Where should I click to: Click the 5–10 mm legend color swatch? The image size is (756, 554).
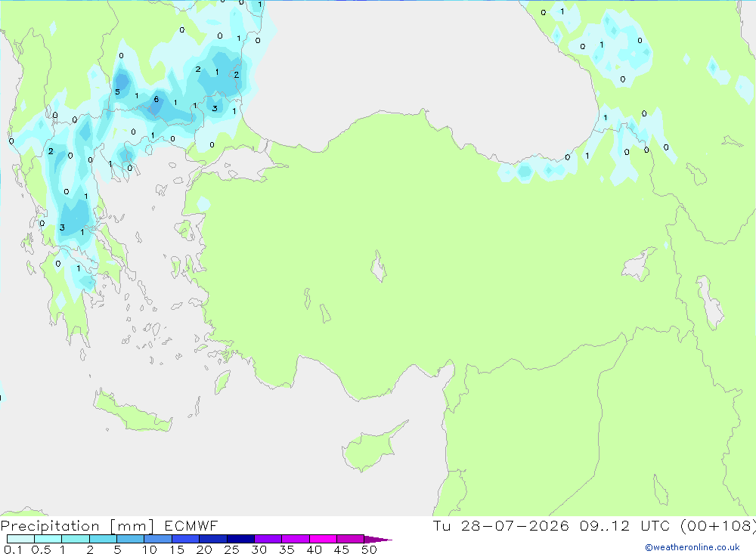pos(131,539)
